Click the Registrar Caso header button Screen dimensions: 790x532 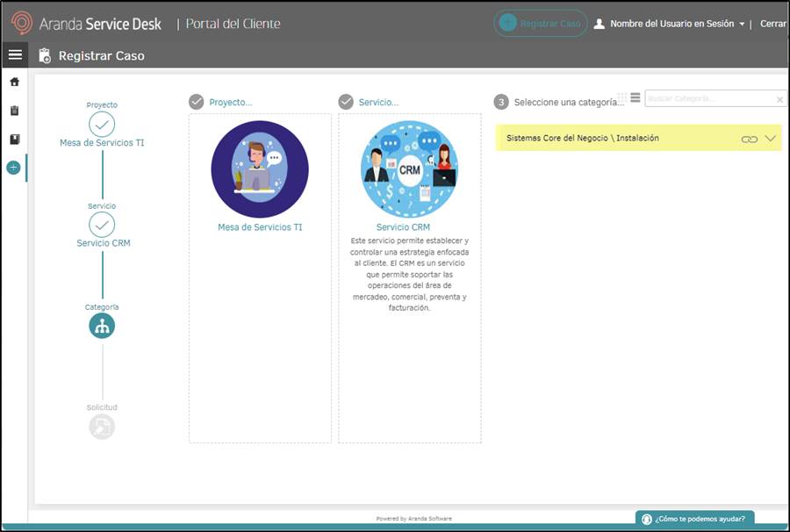pos(540,23)
